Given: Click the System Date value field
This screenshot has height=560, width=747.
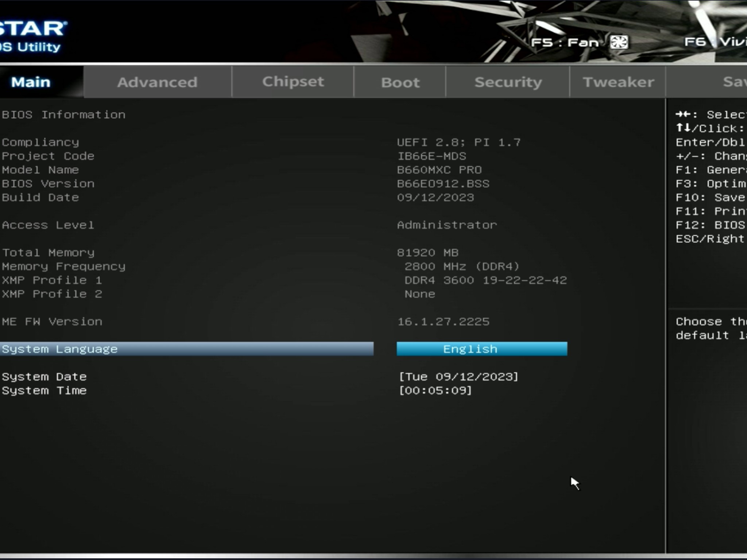Looking at the screenshot, I should [458, 377].
